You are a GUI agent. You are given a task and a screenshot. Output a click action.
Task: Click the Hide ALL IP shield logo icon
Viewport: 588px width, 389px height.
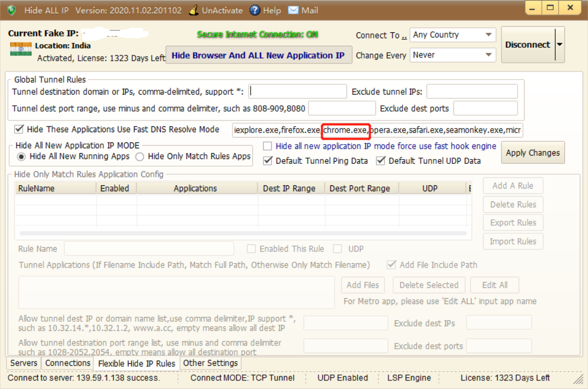(12, 10)
